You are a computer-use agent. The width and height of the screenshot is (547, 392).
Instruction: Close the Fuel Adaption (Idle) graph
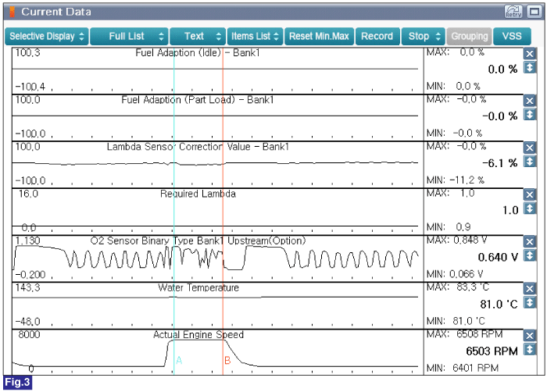pyautogui.click(x=530, y=54)
